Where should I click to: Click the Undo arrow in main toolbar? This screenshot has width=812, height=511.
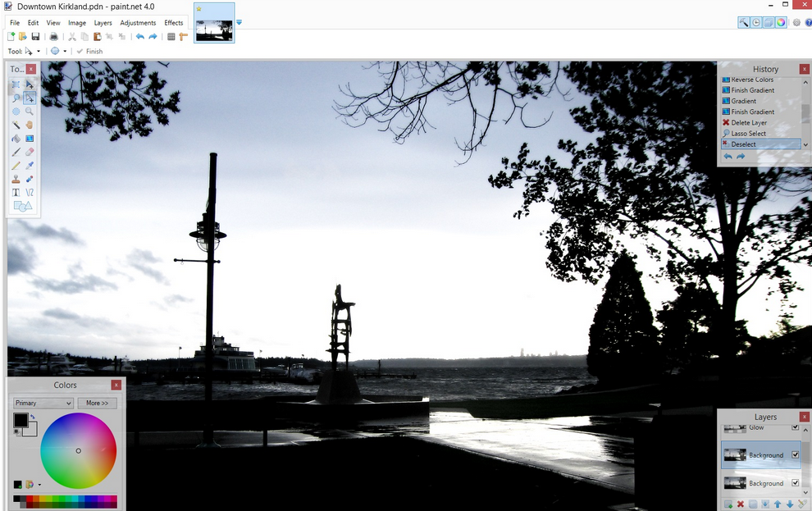(x=139, y=36)
